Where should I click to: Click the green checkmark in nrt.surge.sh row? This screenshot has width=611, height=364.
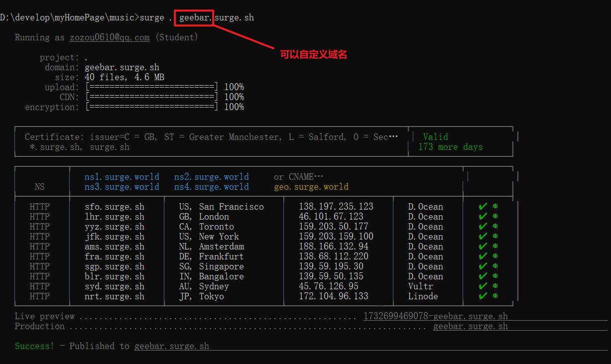tap(483, 296)
